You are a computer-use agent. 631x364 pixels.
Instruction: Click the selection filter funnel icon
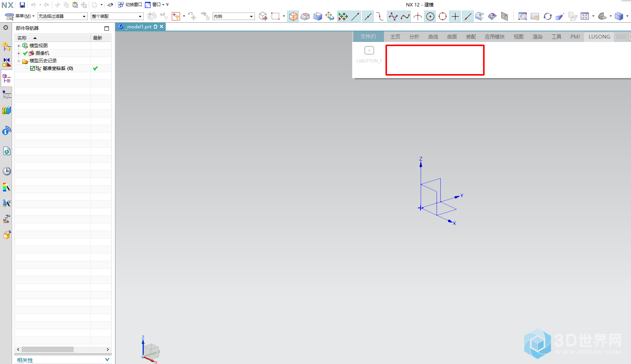click(176, 16)
